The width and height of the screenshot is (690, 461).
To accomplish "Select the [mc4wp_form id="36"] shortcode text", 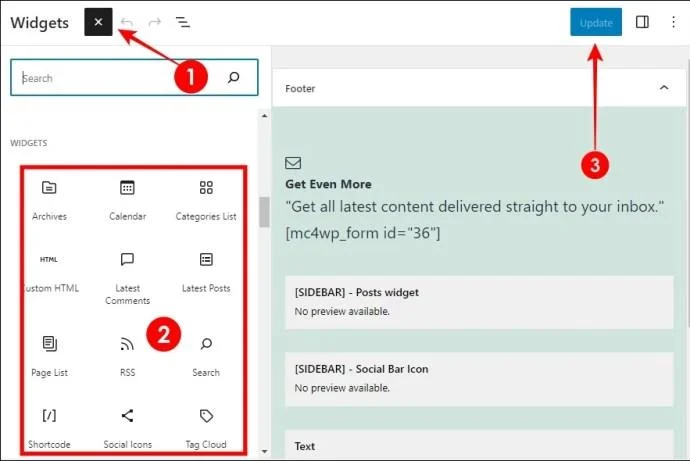I will 363,233.
